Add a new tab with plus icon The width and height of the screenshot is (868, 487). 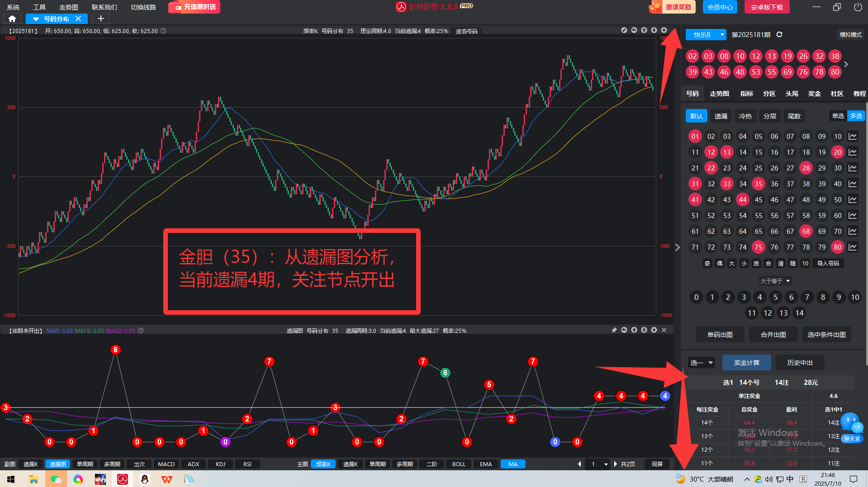(100, 19)
